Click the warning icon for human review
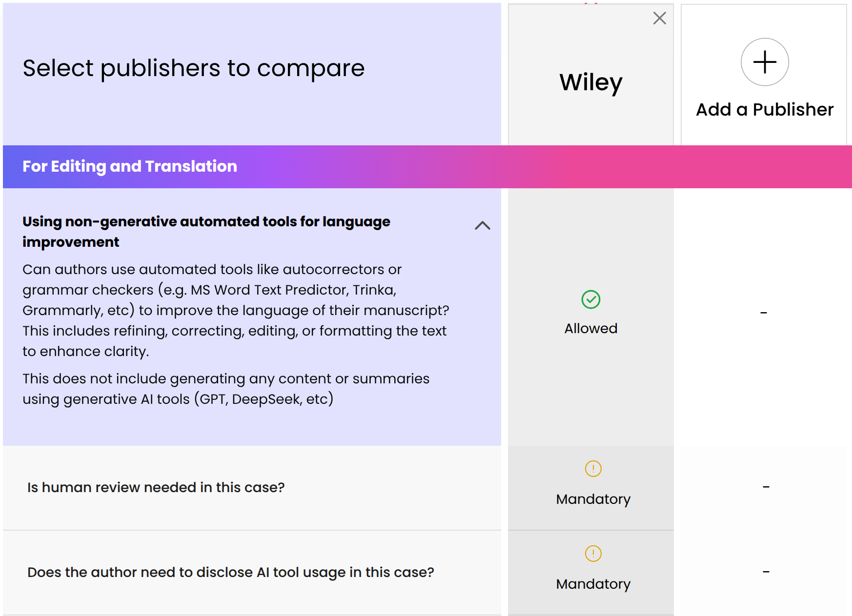The width and height of the screenshot is (852, 616). pos(593,469)
